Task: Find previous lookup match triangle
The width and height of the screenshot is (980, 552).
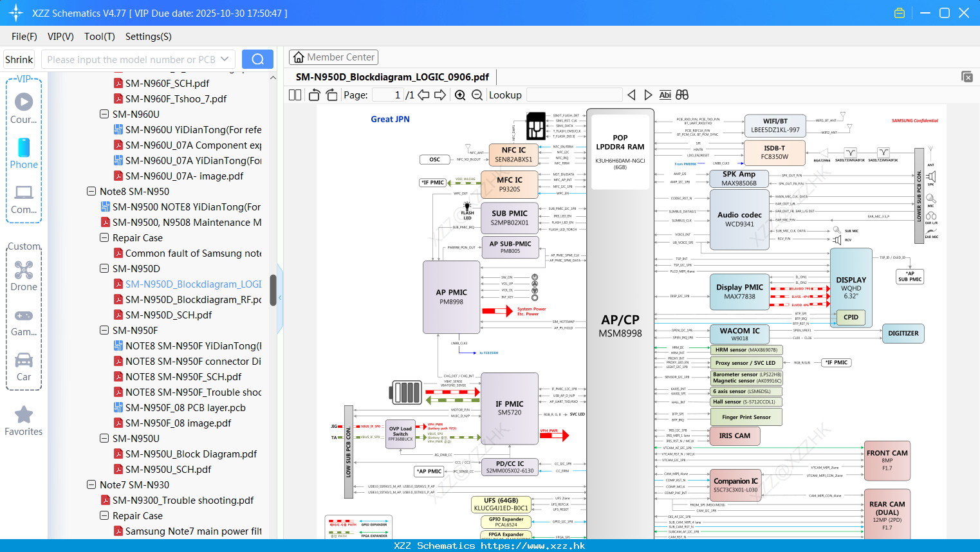Action: click(631, 95)
